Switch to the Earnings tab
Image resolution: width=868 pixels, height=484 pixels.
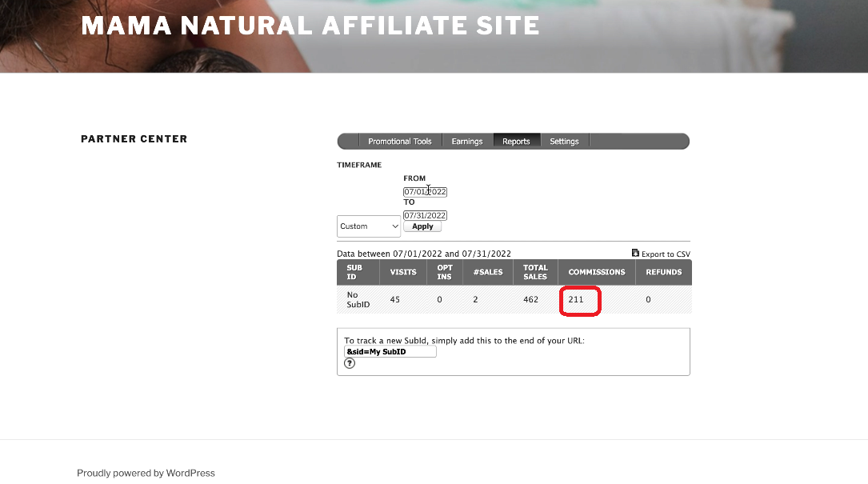(x=466, y=142)
